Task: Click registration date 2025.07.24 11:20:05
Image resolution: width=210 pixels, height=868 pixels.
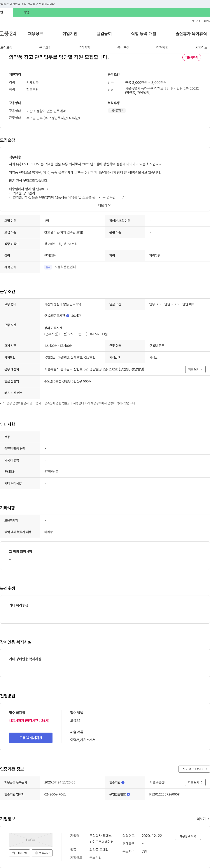Action: click(60, 782)
